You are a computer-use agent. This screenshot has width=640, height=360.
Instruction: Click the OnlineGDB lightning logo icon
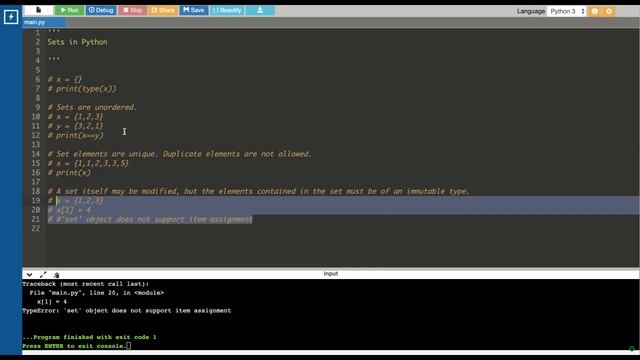pos(11,17)
